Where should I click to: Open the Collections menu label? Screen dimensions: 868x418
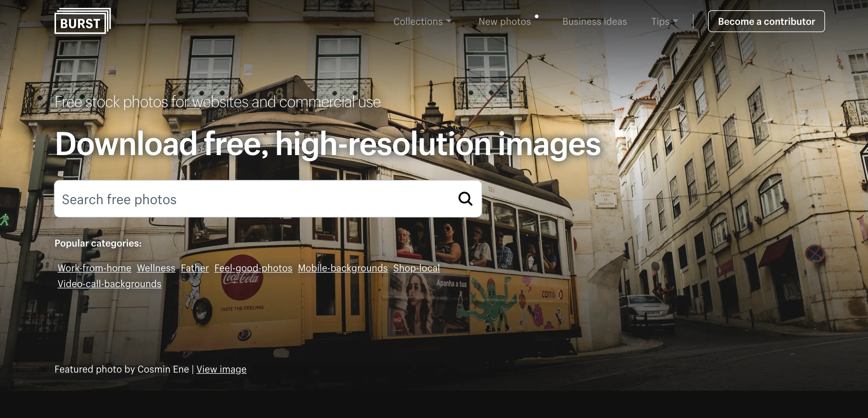click(418, 22)
